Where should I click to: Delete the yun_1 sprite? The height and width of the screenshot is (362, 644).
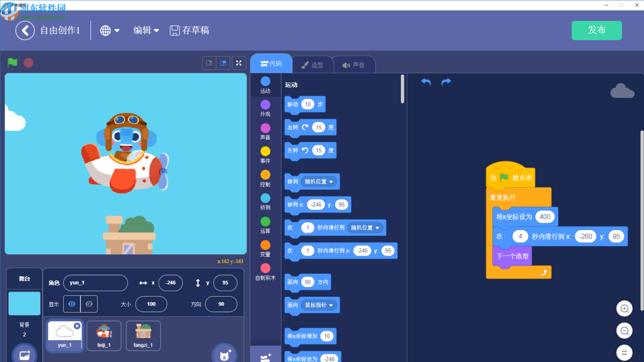tap(77, 326)
